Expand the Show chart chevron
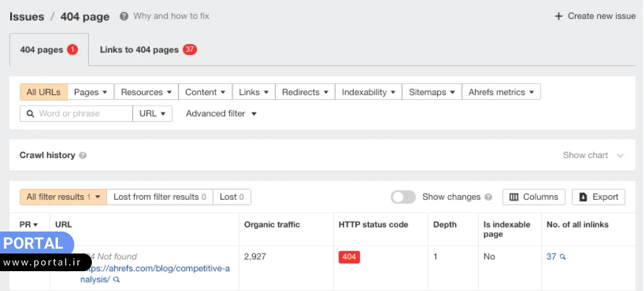The image size is (644, 291). (620, 155)
